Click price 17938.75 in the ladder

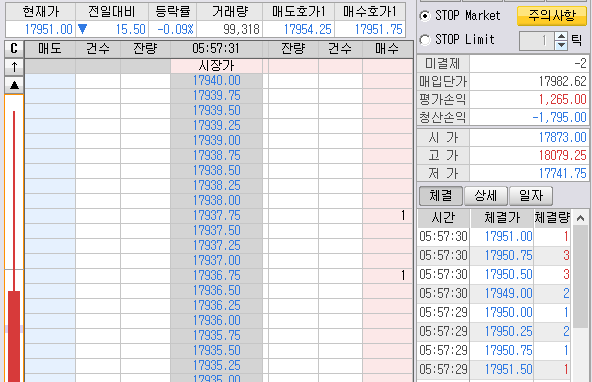coord(216,156)
